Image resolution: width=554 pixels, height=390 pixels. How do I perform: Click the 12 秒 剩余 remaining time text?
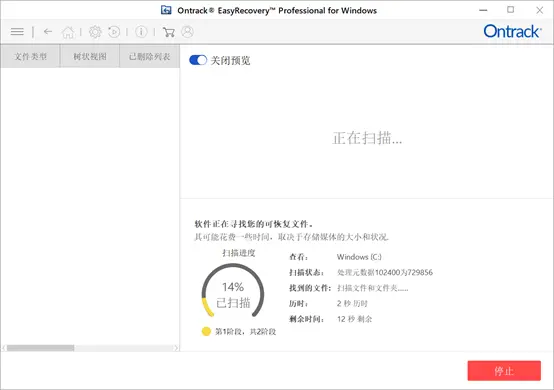click(x=354, y=319)
